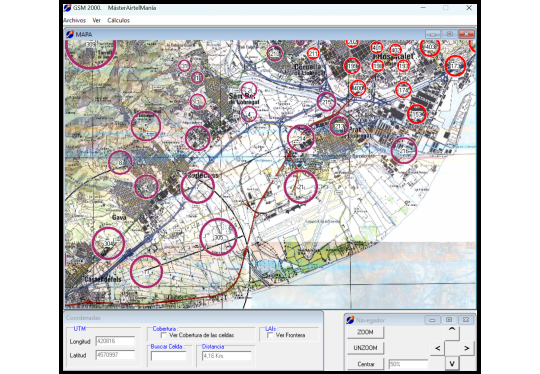
Task: Click the Gavà label on the map
Action: 119,217
